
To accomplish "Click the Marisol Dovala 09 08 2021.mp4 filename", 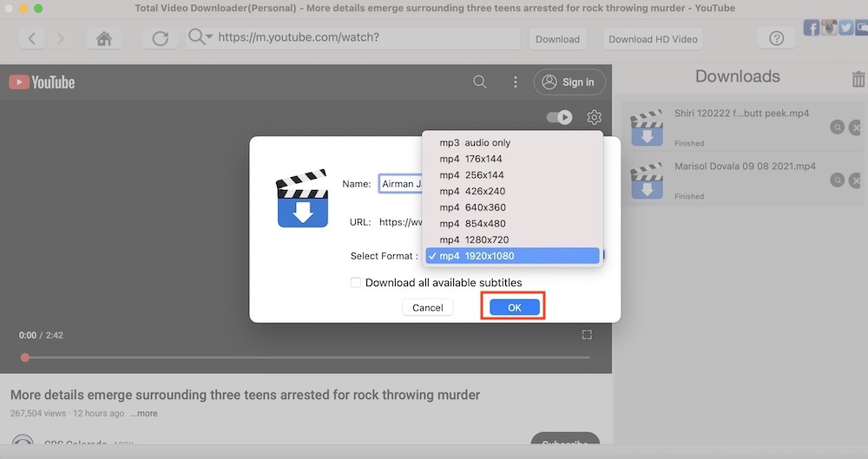I will 745,166.
